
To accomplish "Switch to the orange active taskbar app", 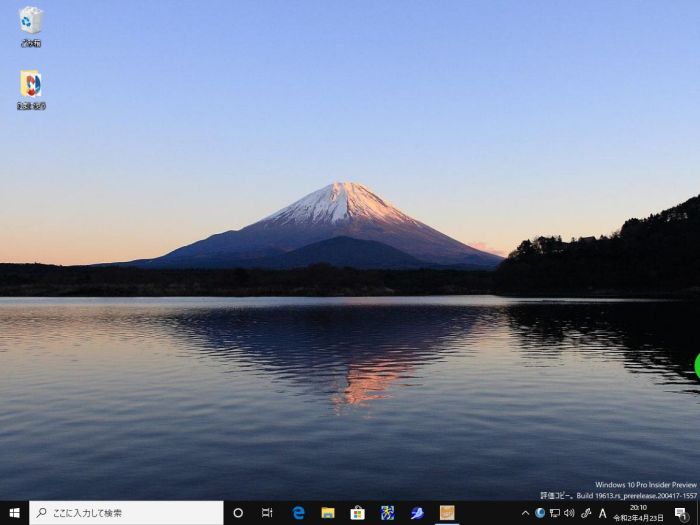I will tap(447, 513).
